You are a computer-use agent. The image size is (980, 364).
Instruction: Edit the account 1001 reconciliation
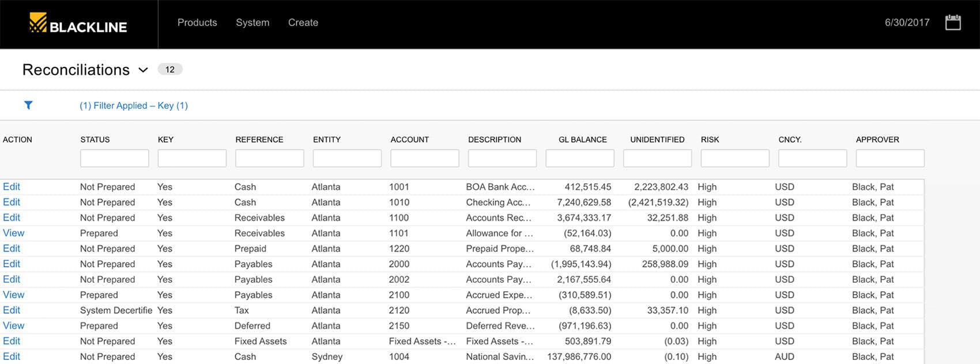[x=12, y=186]
